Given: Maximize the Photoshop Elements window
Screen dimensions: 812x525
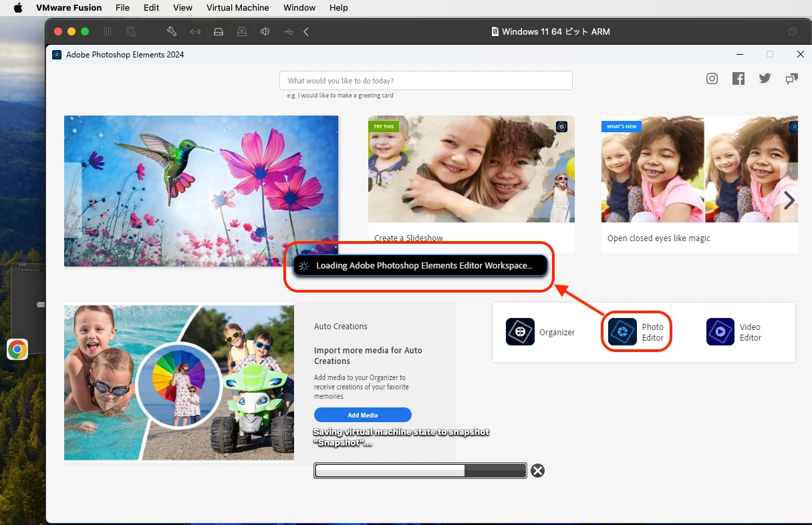Looking at the screenshot, I should (x=770, y=54).
